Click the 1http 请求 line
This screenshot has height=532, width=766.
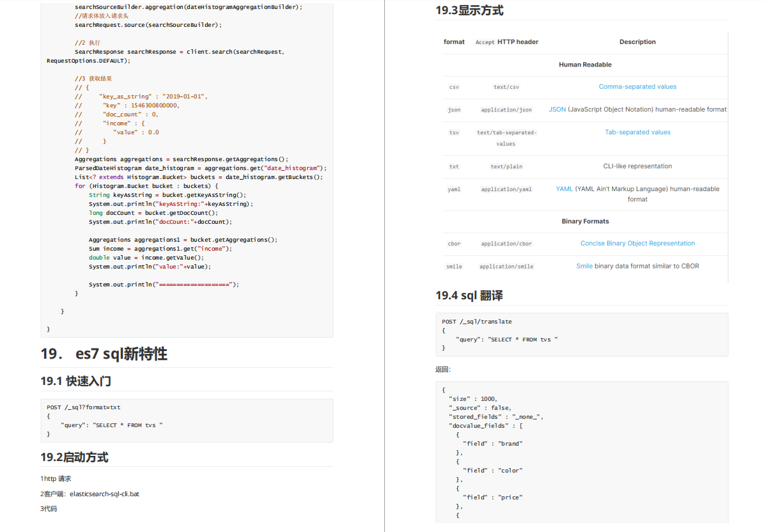coord(56,479)
